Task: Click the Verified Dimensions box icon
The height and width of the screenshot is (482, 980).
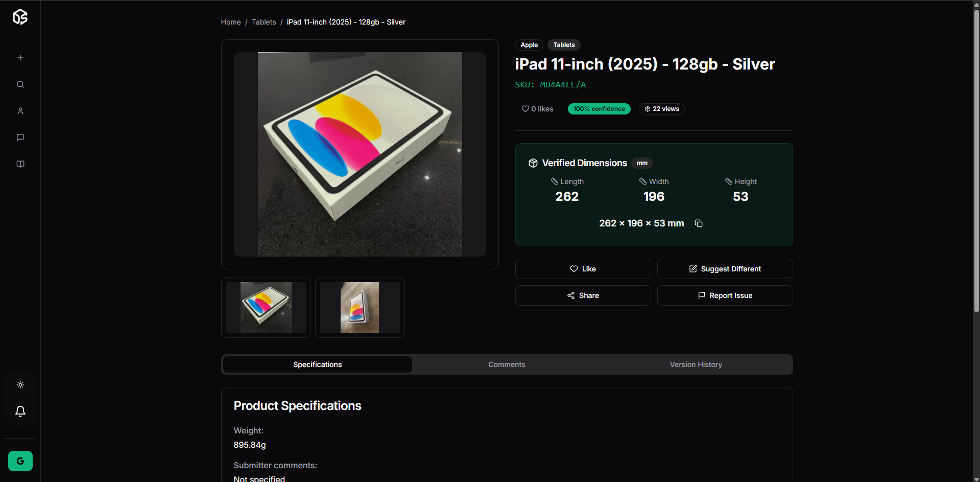Action: (x=533, y=163)
